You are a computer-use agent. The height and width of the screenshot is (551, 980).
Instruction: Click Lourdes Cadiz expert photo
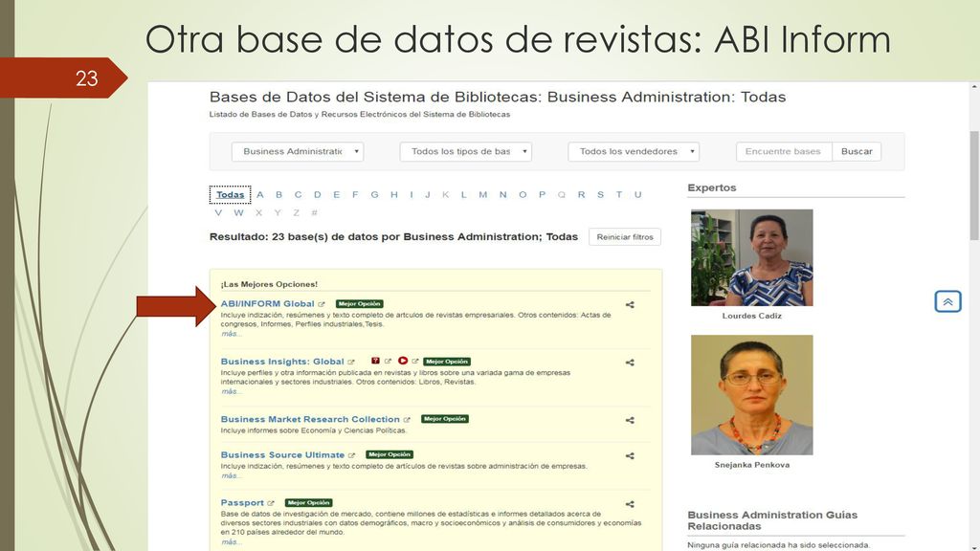752,257
